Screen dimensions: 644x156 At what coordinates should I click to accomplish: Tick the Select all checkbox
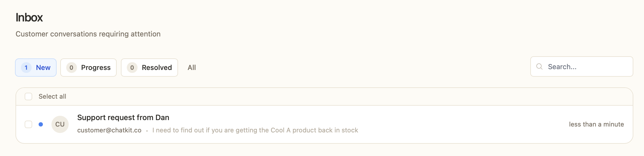pos(28,96)
